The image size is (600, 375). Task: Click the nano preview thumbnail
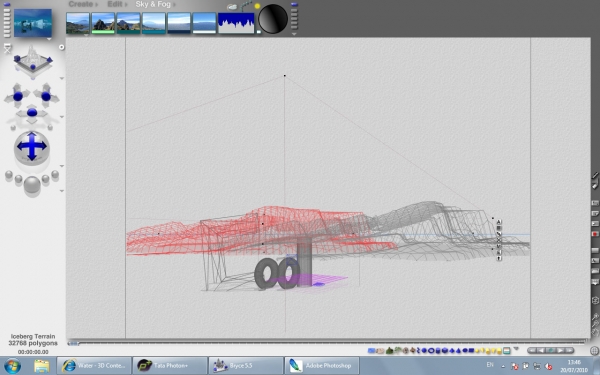(x=33, y=23)
